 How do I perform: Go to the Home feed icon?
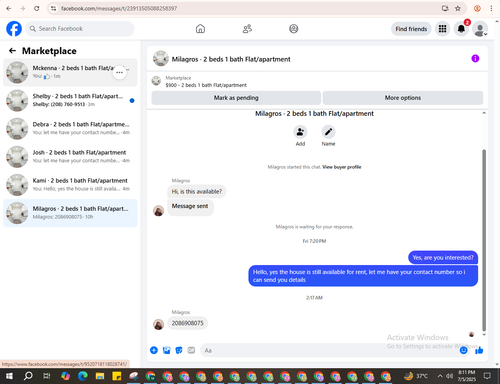pyautogui.click(x=200, y=29)
